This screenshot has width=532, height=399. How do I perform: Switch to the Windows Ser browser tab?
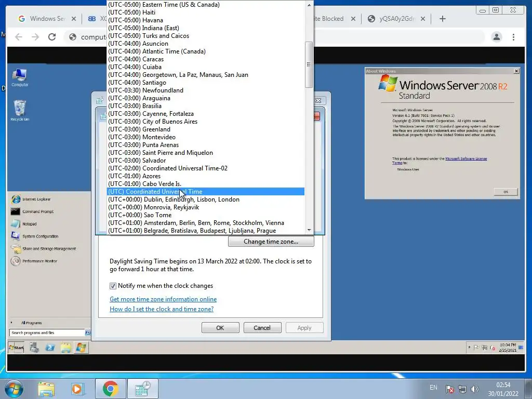point(47,19)
